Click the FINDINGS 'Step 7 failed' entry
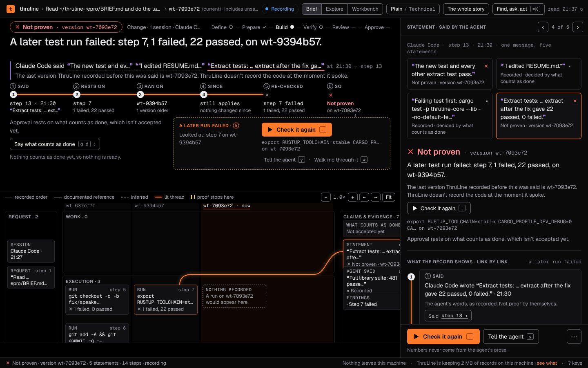Screen dimensions: 588x368 [x=372, y=301]
